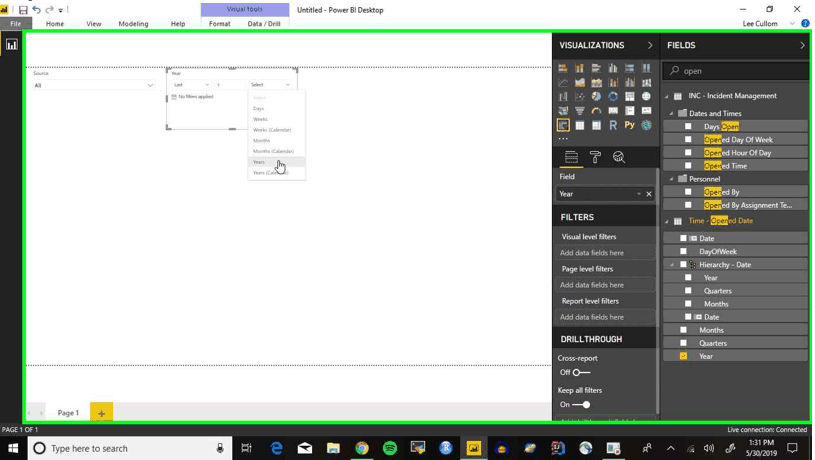The image size is (815, 460).
Task: Open the Format tab under Visual tools
Action: coord(219,23)
